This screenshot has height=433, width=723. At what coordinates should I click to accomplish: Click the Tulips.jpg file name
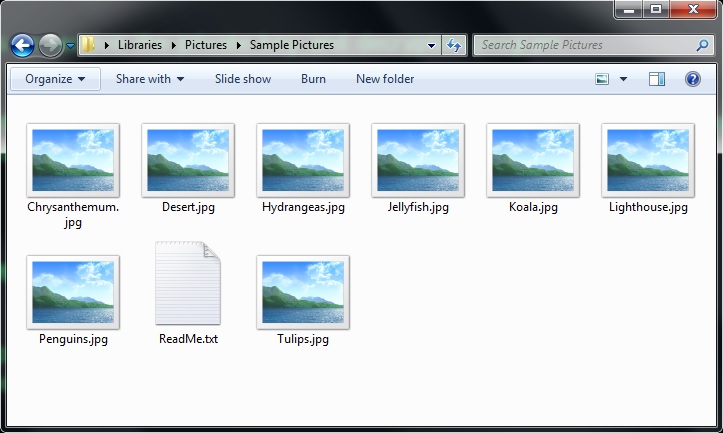[x=303, y=339]
